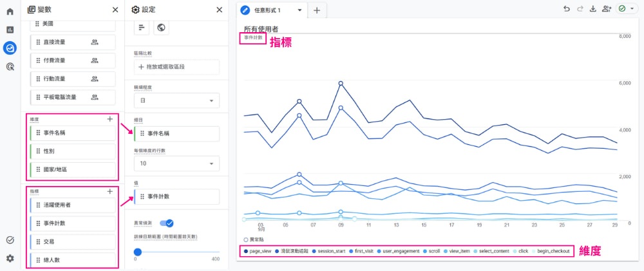Click the view_item legend entry
The image size is (644, 271).
[457, 251]
